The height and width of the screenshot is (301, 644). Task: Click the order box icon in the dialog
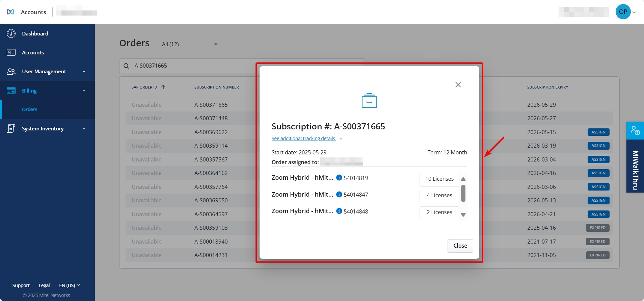point(369,101)
